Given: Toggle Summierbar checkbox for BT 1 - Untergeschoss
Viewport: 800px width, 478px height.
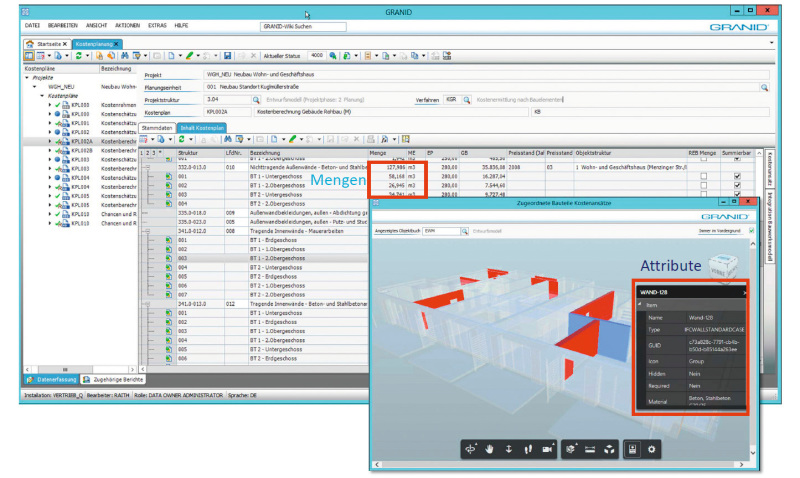Looking at the screenshot, I should tap(737, 176).
